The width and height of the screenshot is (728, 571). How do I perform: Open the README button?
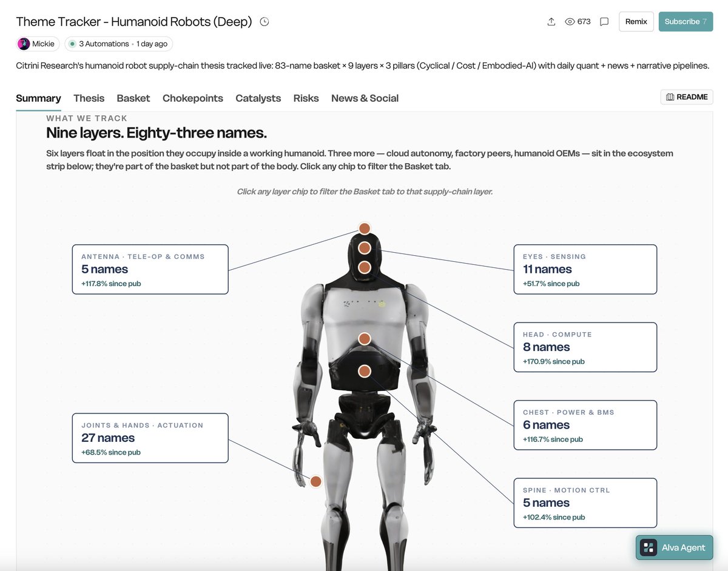coord(687,97)
